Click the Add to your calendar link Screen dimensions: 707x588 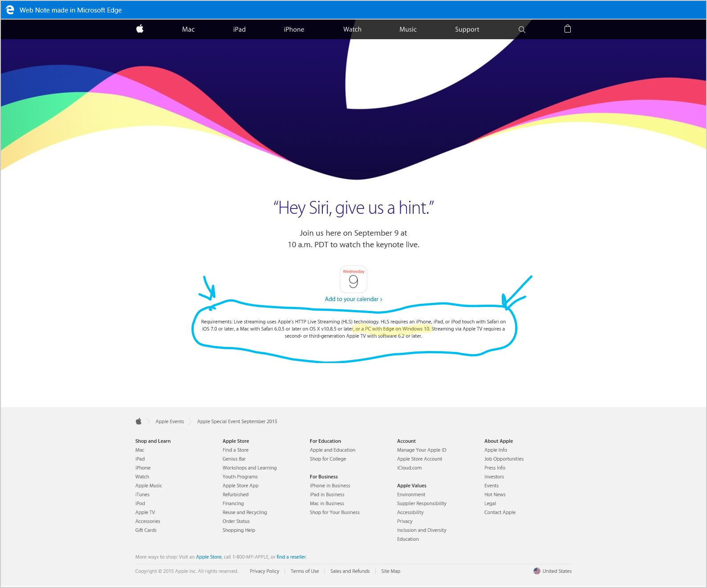353,299
